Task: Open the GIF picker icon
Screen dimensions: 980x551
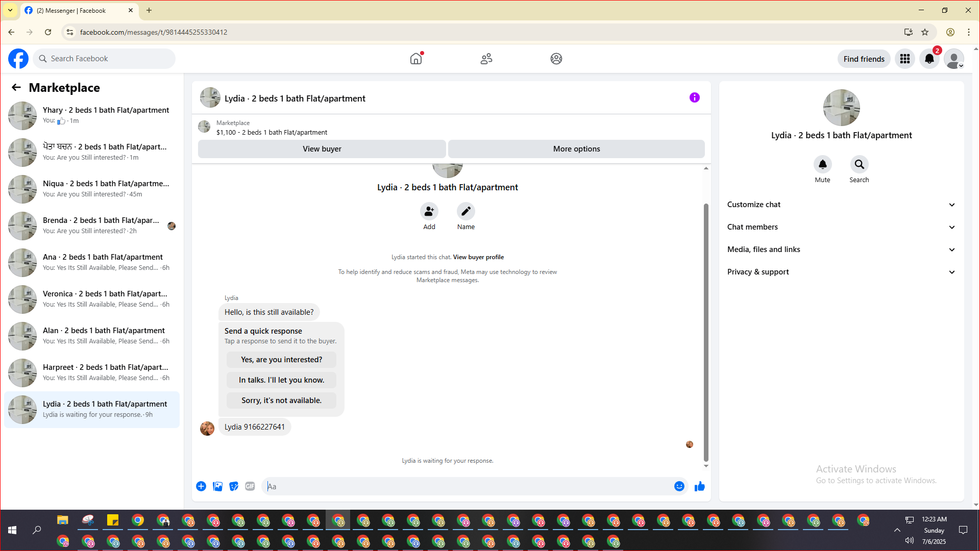Action: (x=250, y=486)
